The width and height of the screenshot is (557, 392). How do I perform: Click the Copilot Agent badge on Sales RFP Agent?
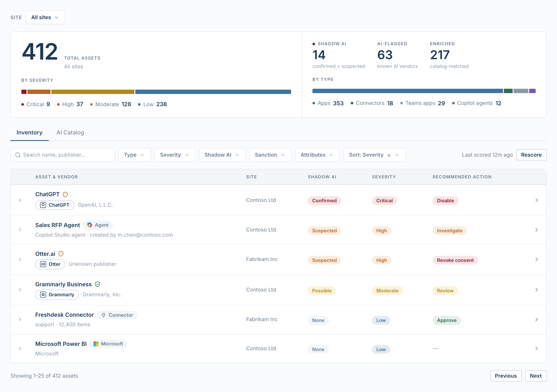(98, 225)
